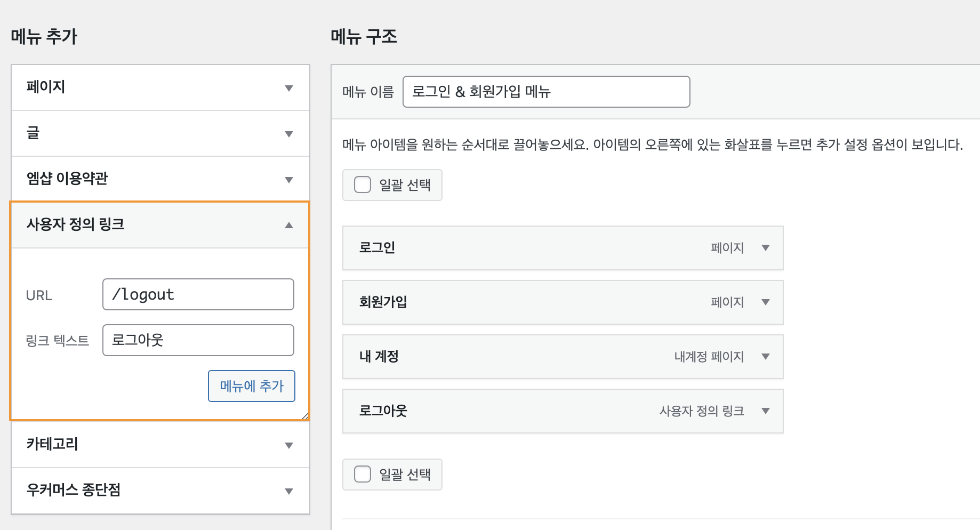Click the 사용자 정의 링크 section header title
Screen dimensions: 980x530
click(x=76, y=224)
